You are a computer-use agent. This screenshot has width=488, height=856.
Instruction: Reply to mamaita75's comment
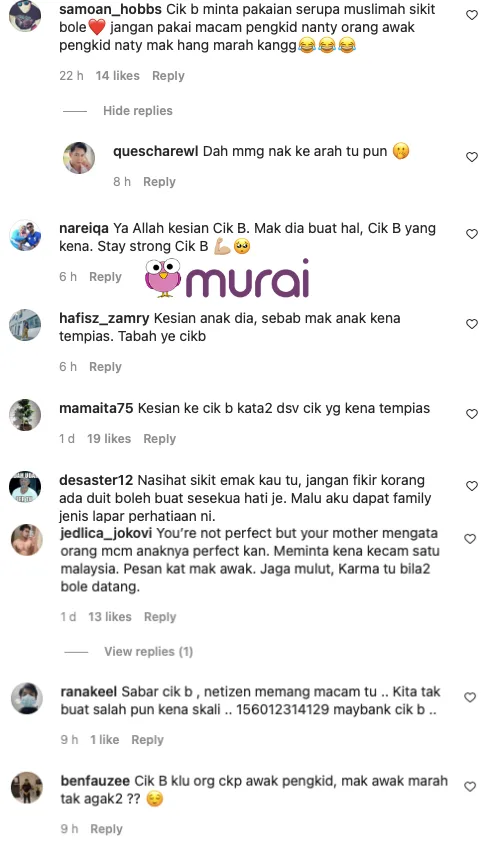point(159,438)
